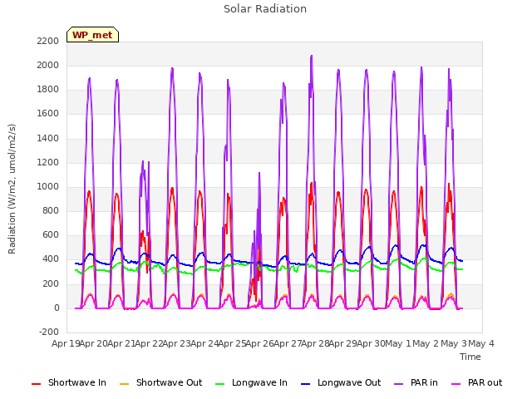Click the Apr 28 PAR in peak above 2000
532x399 pixels.
[x=312, y=57]
